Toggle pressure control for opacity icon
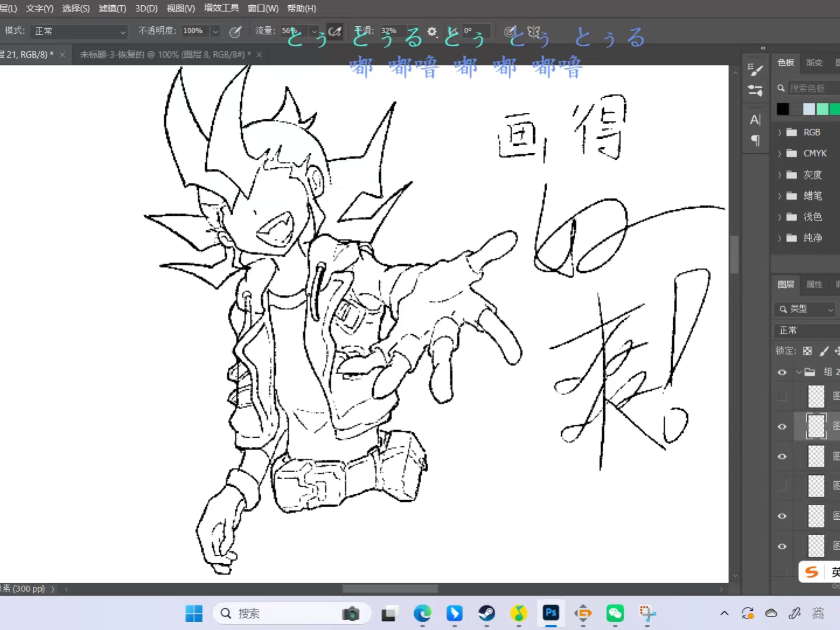Image resolution: width=840 pixels, height=630 pixels. 235,31
